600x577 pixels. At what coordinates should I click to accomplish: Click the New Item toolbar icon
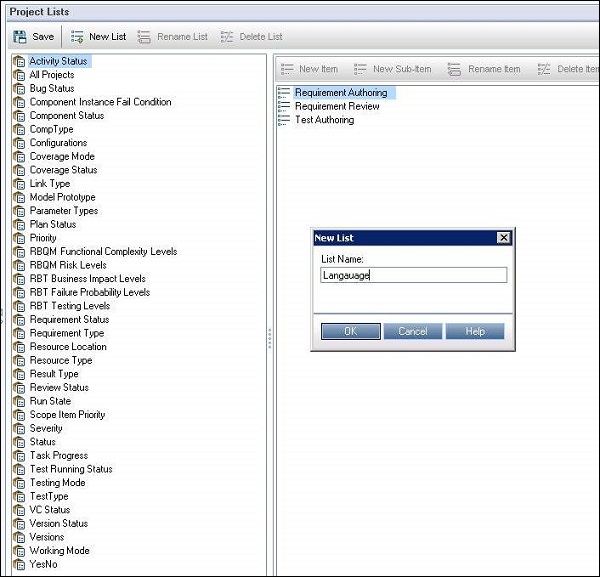(287, 69)
